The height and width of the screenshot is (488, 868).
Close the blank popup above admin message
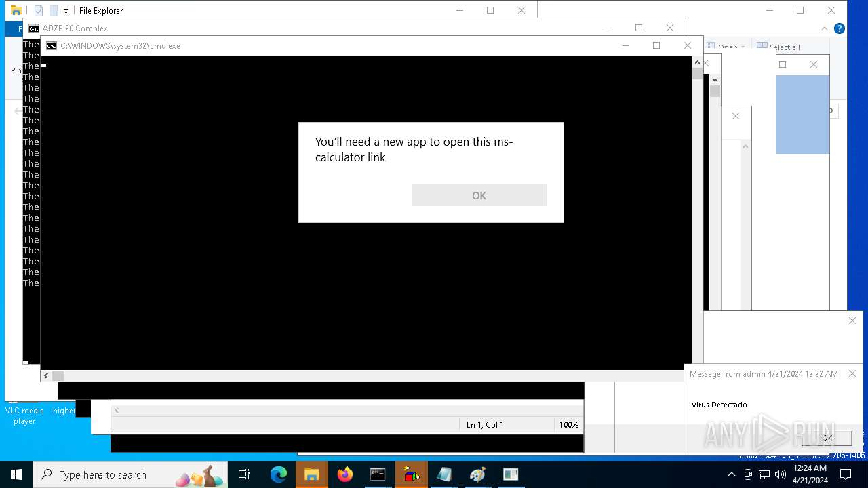click(852, 321)
